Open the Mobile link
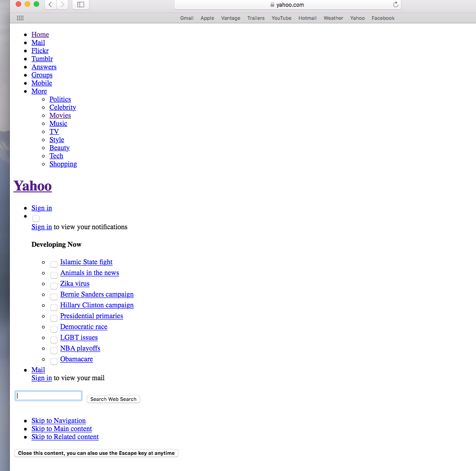 (x=42, y=83)
